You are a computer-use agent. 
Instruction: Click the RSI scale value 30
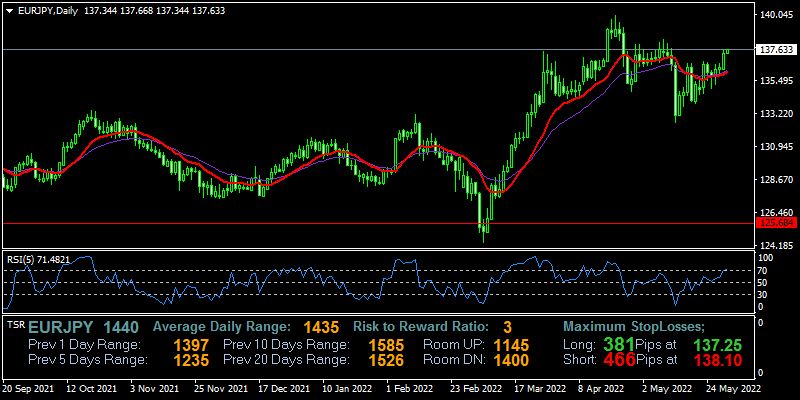tap(764, 294)
